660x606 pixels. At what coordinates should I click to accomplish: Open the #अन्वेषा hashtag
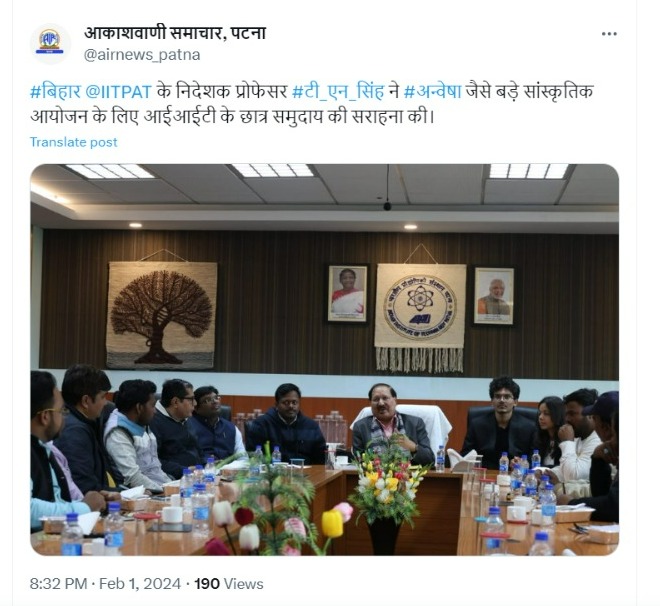pos(433,91)
